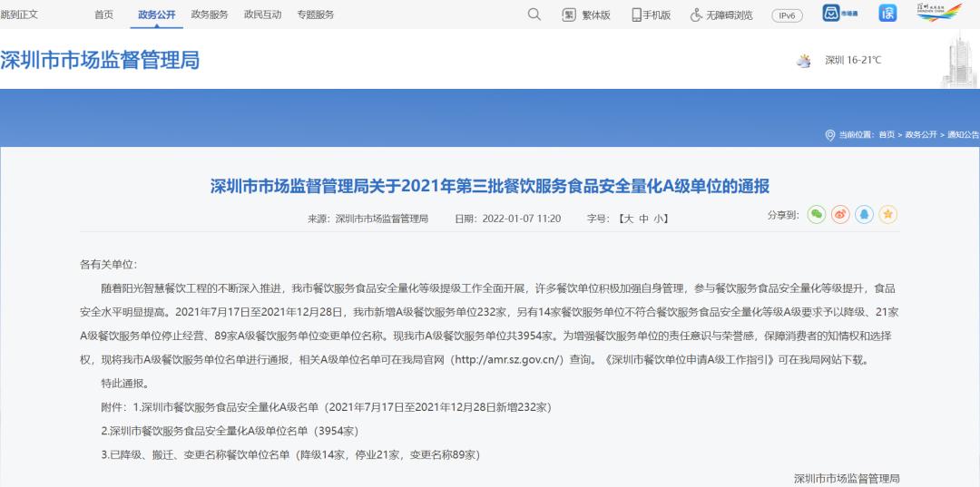
Task: Set font size to small (小)
Action: tap(659, 219)
